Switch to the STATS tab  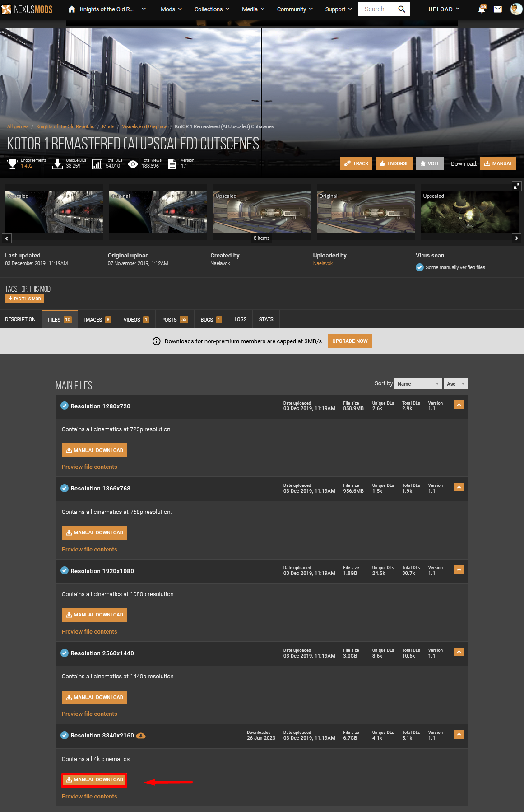click(266, 319)
